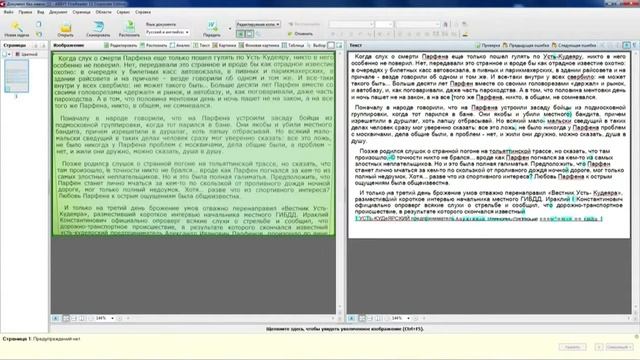Open the Области menu
640x360 pixels.
coord(103,12)
